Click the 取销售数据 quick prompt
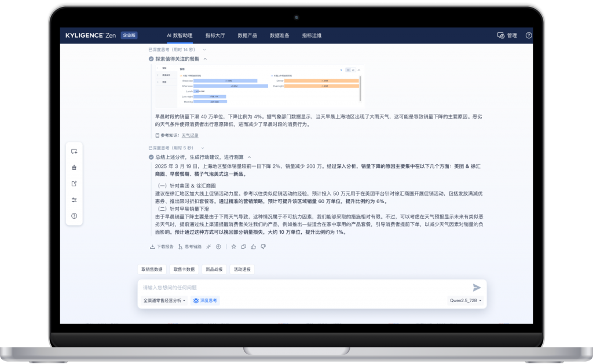This screenshot has width=593, height=364. click(x=152, y=270)
